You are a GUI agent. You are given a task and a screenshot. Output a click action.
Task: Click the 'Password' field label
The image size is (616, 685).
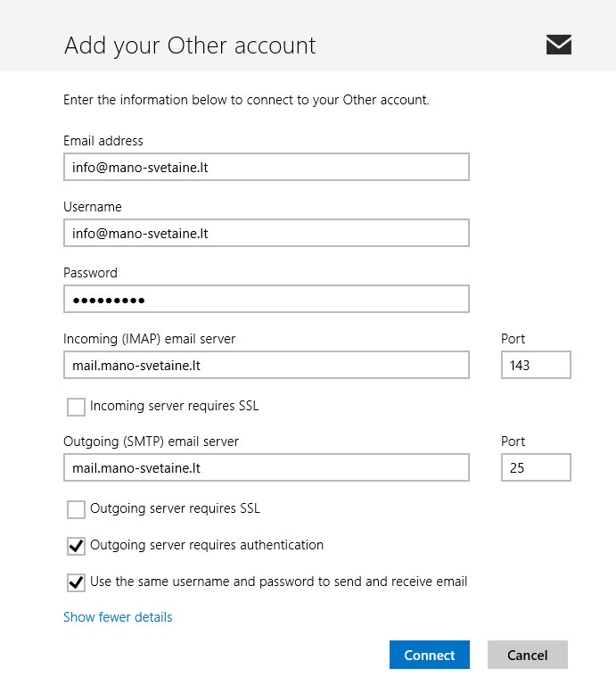tap(90, 273)
